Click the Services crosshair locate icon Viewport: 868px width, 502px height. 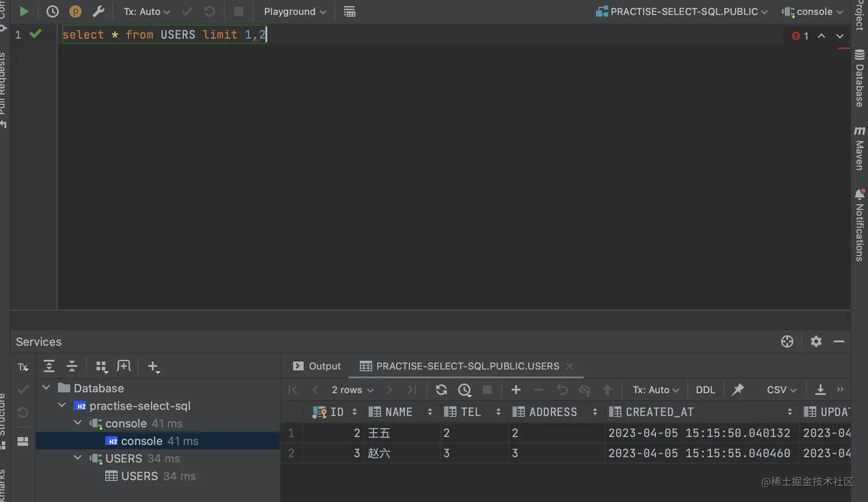click(787, 342)
